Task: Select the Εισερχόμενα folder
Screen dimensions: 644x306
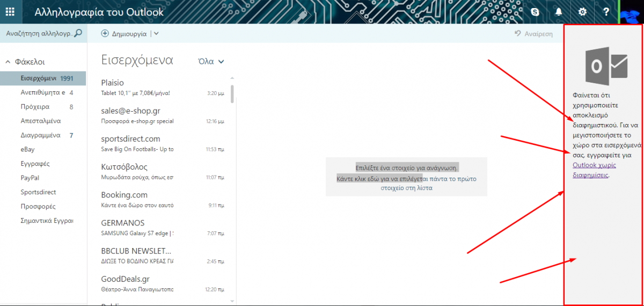Action: coord(43,78)
